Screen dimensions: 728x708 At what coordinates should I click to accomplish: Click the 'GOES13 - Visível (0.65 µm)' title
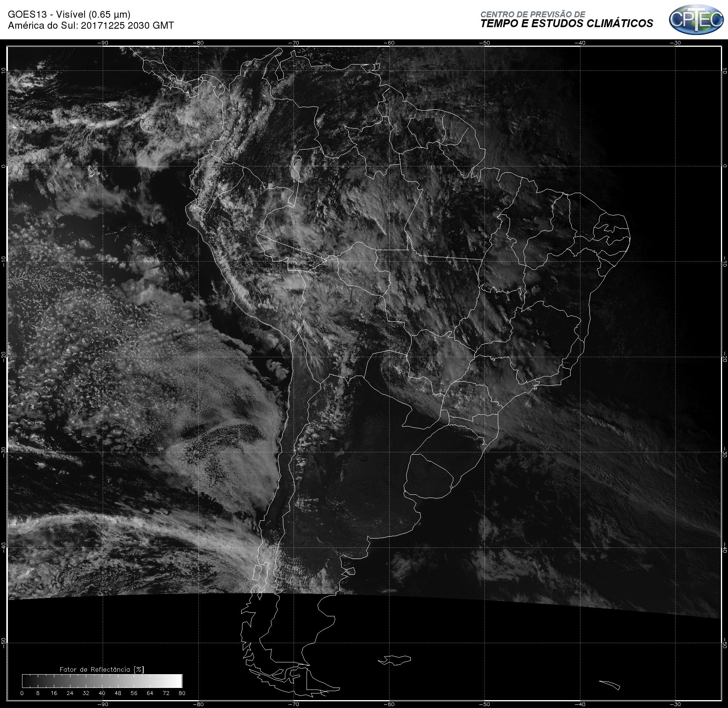[69, 15]
